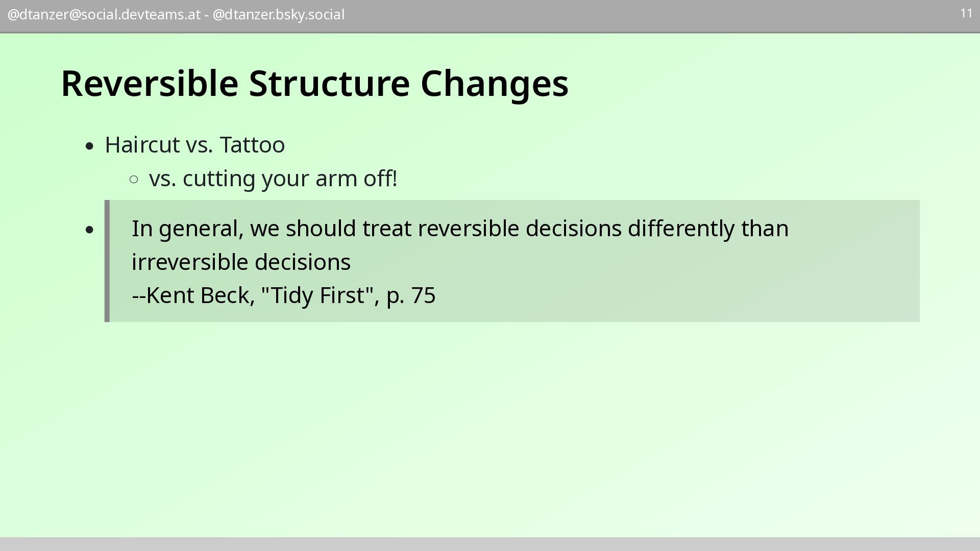The image size is (980, 551).
Task: Click the "vs. cutting your arm off!" sub-bullet text
Action: click(x=273, y=179)
